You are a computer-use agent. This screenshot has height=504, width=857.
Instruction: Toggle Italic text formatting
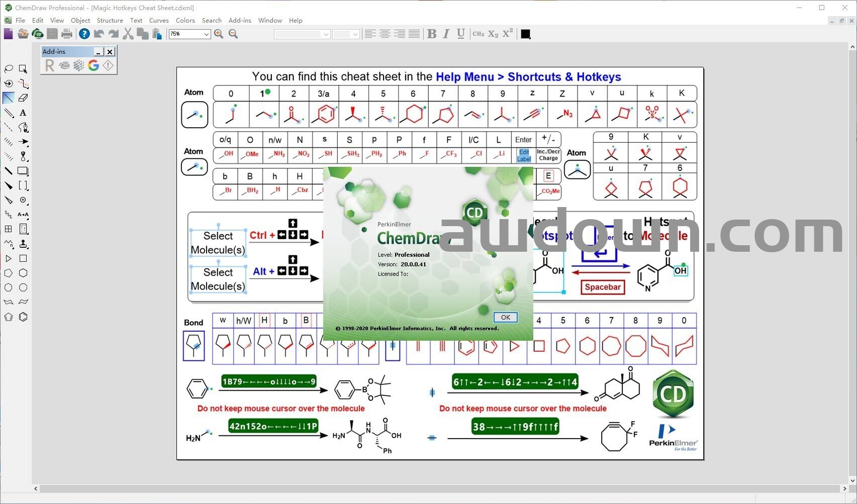(446, 34)
